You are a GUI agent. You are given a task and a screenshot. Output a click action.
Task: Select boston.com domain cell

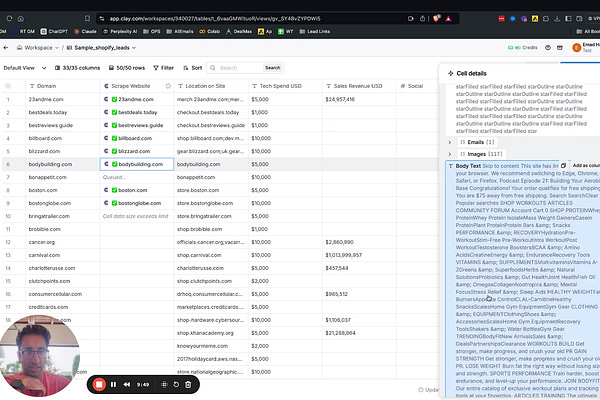coord(62,190)
